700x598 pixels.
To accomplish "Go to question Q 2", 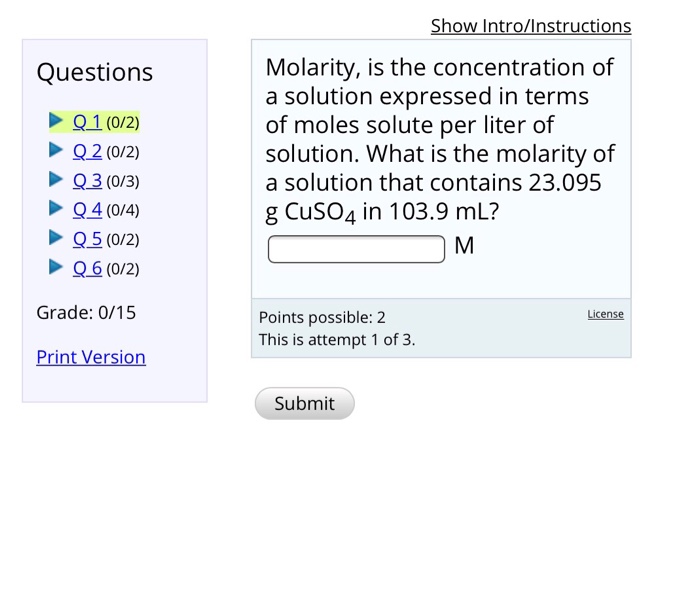I will pyautogui.click(x=88, y=151).
